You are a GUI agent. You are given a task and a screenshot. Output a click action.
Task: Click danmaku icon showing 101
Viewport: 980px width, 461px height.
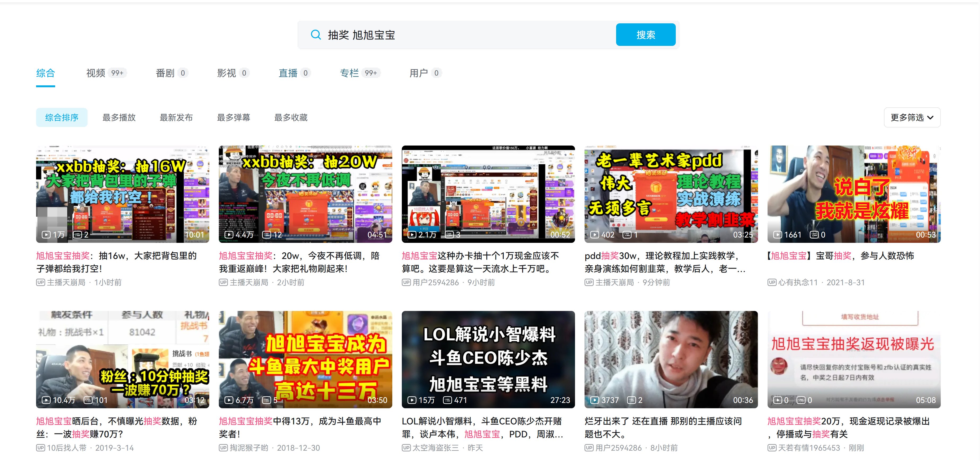[88, 400]
